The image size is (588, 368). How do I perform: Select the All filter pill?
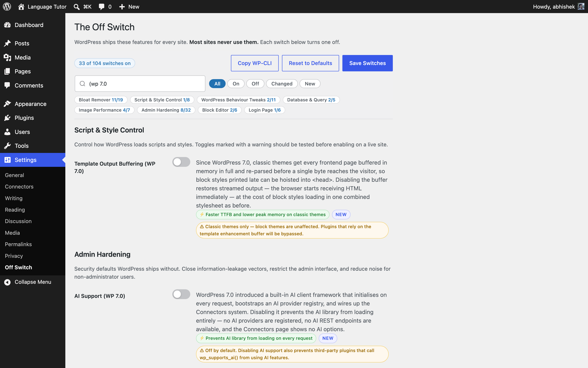[217, 84]
